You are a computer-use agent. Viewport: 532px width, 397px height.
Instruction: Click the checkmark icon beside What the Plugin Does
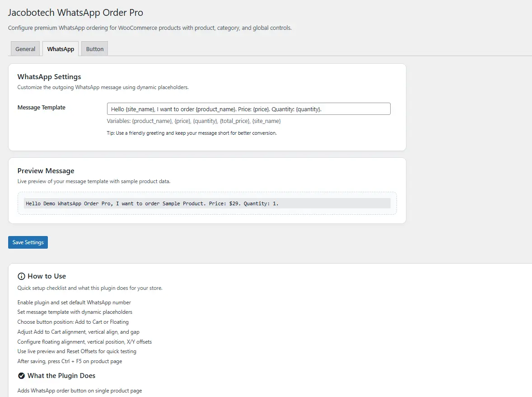[21, 376]
